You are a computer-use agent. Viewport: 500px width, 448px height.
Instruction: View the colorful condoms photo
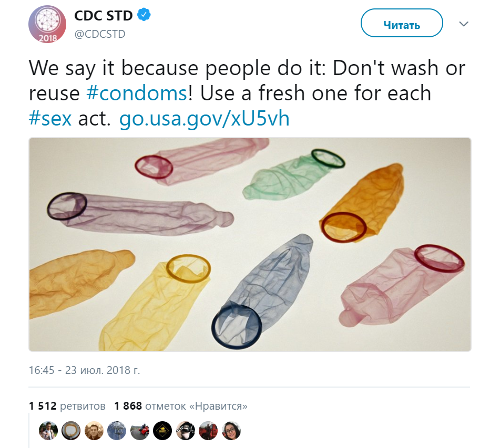[x=250, y=244]
